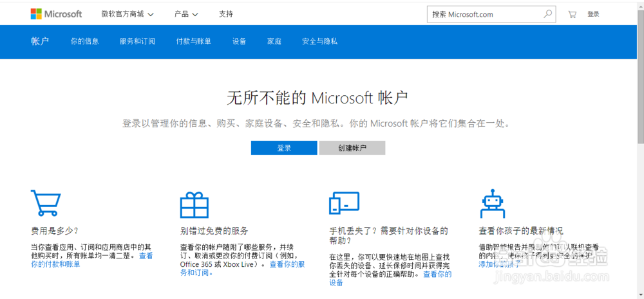Click the devices icon
This screenshot has width=644, height=299.
(344, 203)
